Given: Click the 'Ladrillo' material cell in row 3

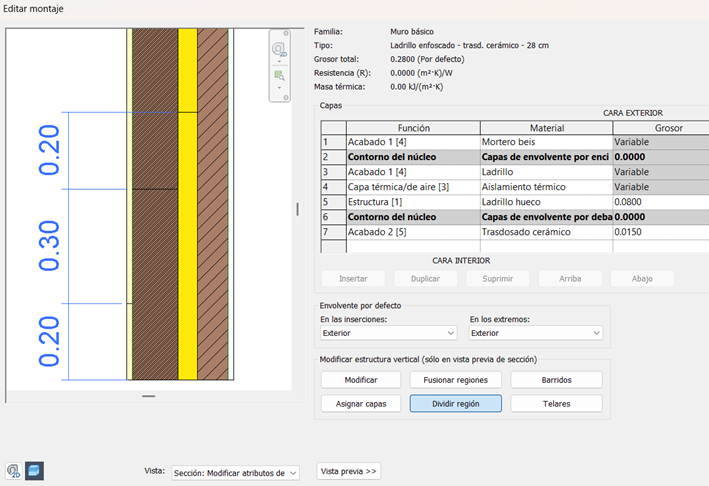Looking at the screenshot, I should tap(547, 172).
